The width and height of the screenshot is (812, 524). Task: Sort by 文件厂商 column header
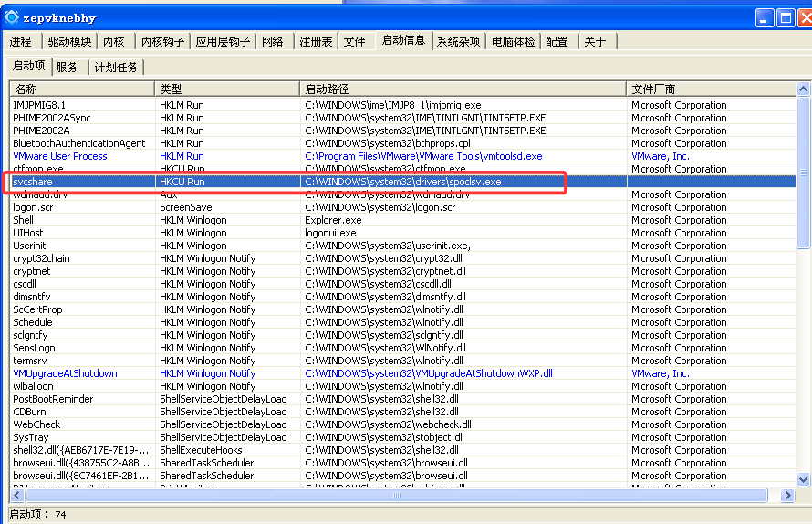coord(712,89)
